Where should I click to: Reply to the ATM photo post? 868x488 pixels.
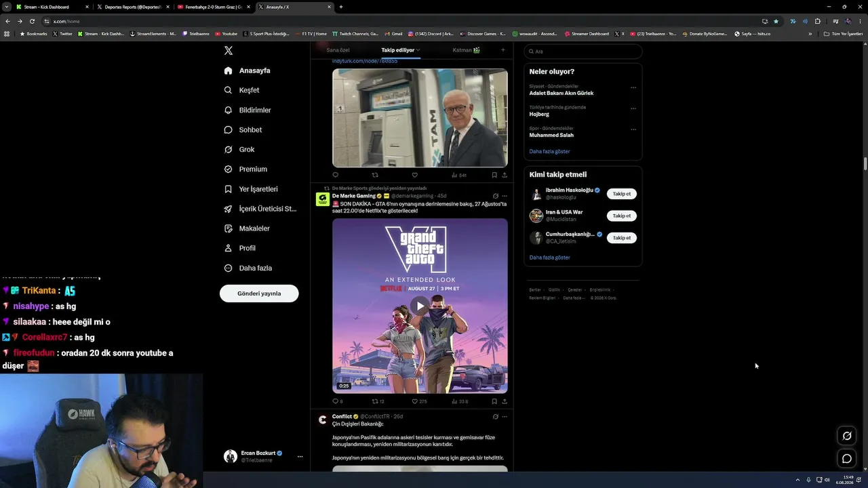click(335, 175)
